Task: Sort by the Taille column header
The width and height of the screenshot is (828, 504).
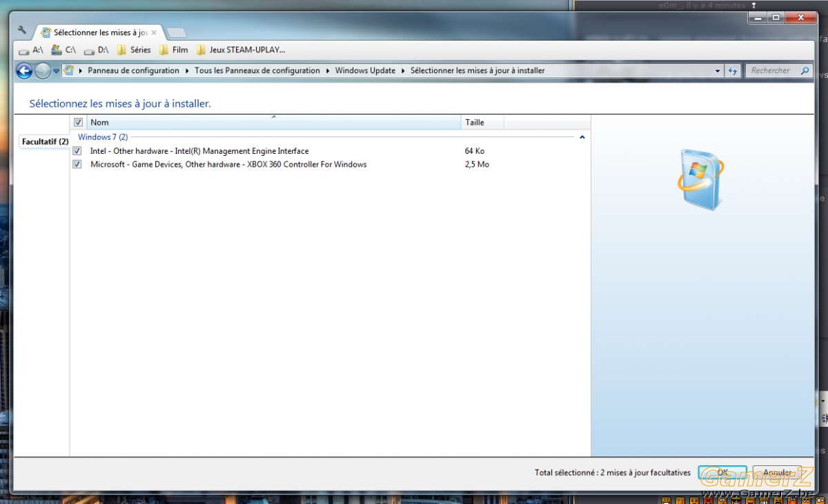Action: coord(483,122)
